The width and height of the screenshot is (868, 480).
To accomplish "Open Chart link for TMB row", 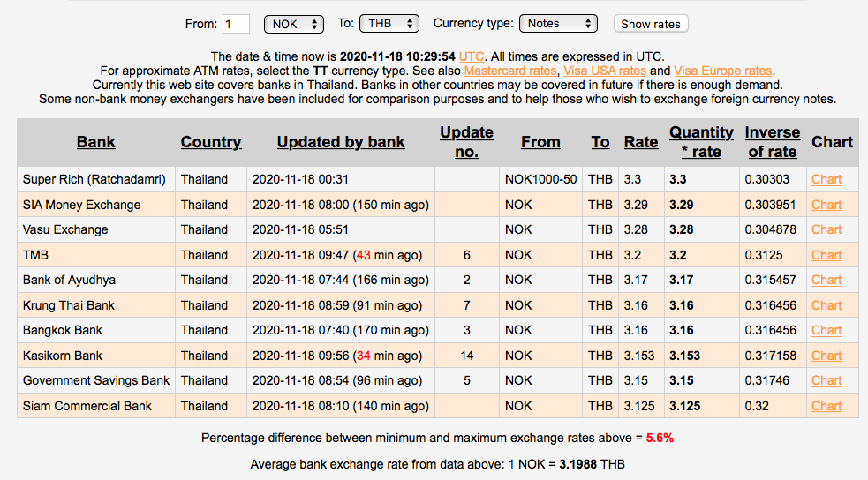I will tap(826, 255).
